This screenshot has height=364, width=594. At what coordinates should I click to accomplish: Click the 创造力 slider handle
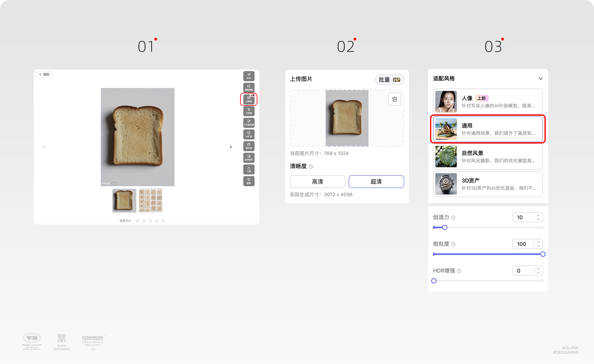pyautogui.click(x=445, y=228)
